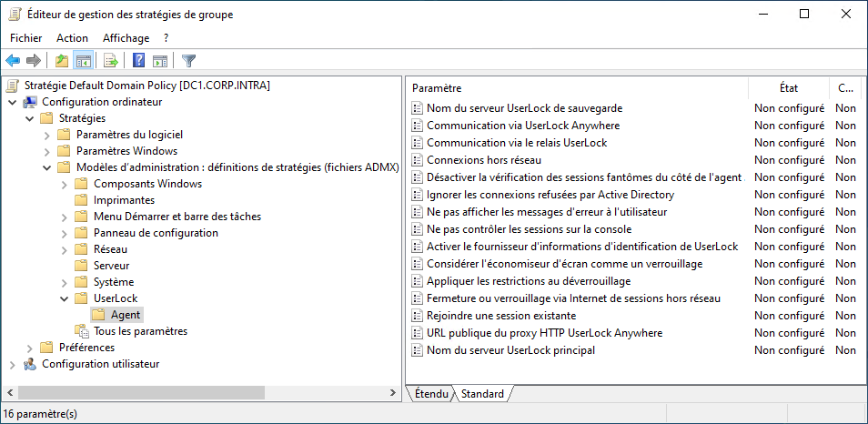Select the 'Connexions hors réseau' setting

tap(483, 160)
